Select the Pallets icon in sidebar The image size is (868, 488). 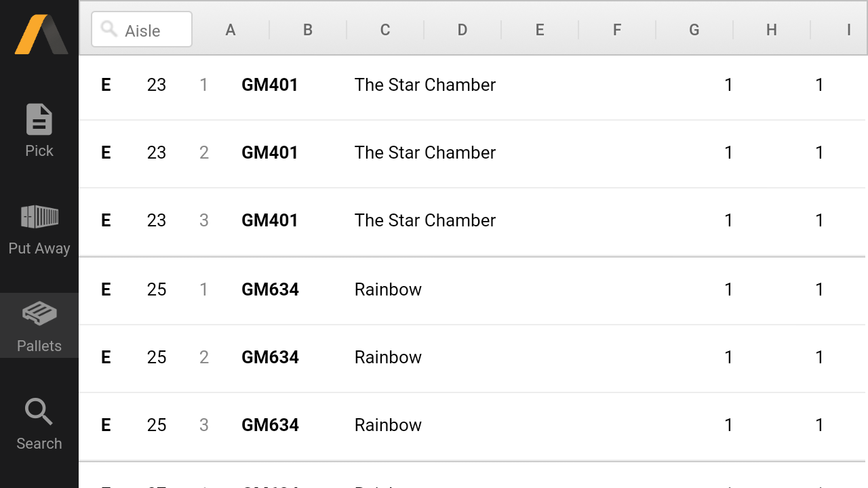click(39, 314)
